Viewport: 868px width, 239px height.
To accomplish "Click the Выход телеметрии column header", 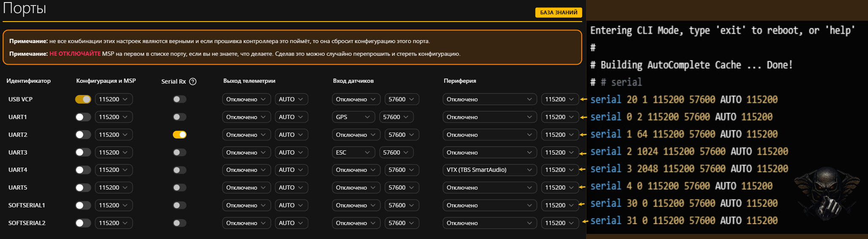I will click(249, 81).
